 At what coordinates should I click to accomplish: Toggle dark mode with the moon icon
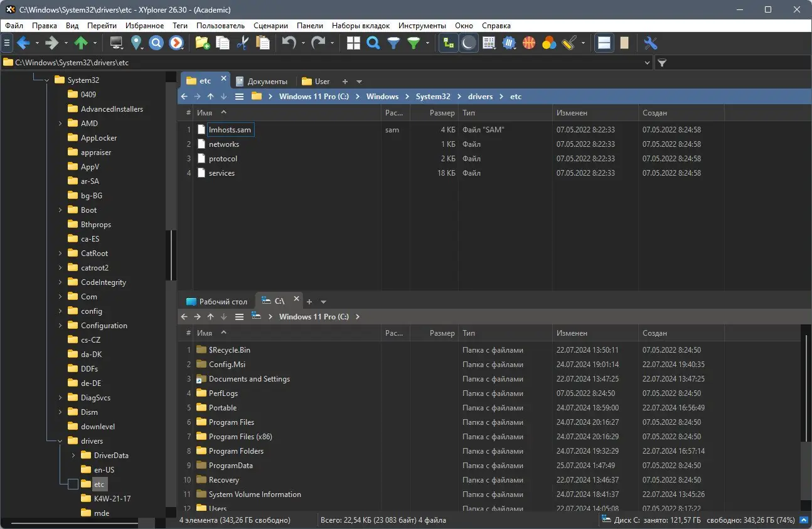(x=468, y=43)
